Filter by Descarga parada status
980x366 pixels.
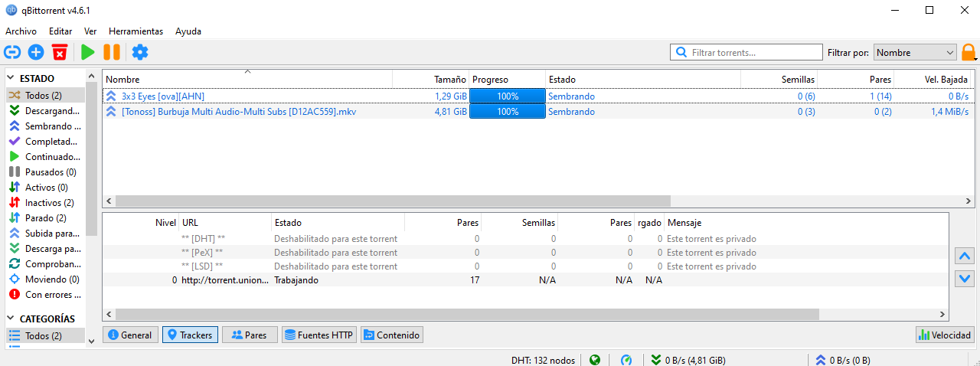pyautogui.click(x=46, y=249)
